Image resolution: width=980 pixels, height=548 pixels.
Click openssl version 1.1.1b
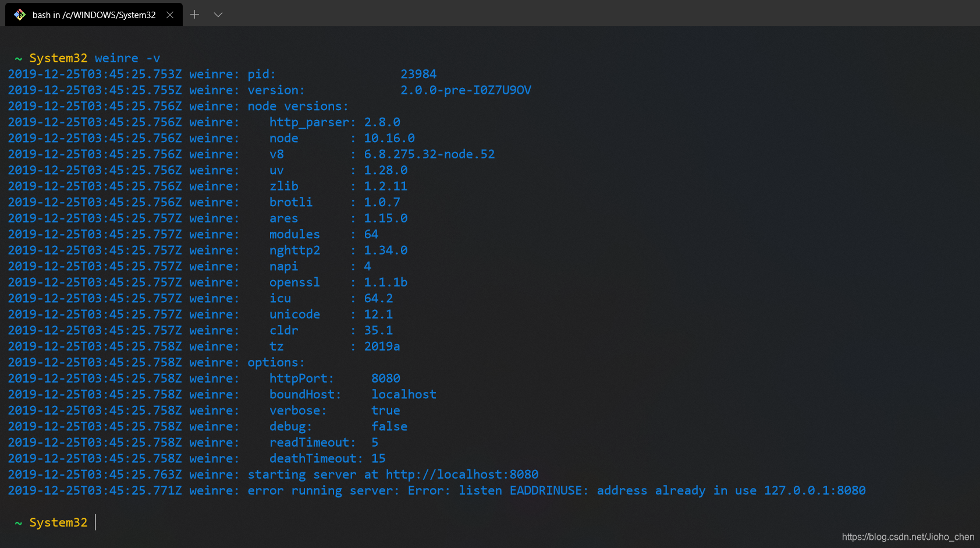pos(386,282)
